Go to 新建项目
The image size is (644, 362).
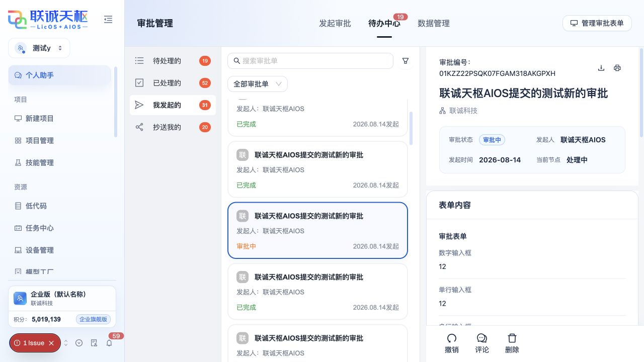click(59, 119)
